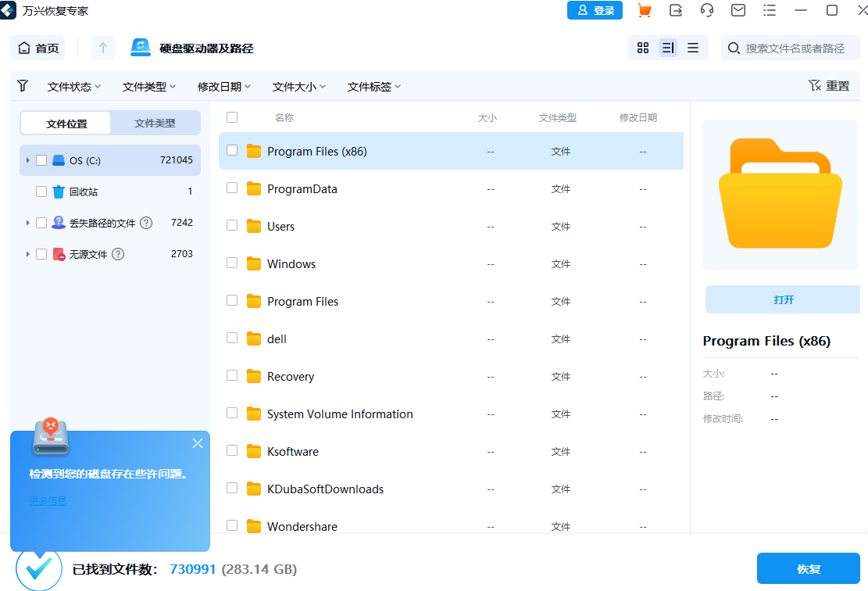
Task: Click the filter funnel icon
Action: coord(22,85)
